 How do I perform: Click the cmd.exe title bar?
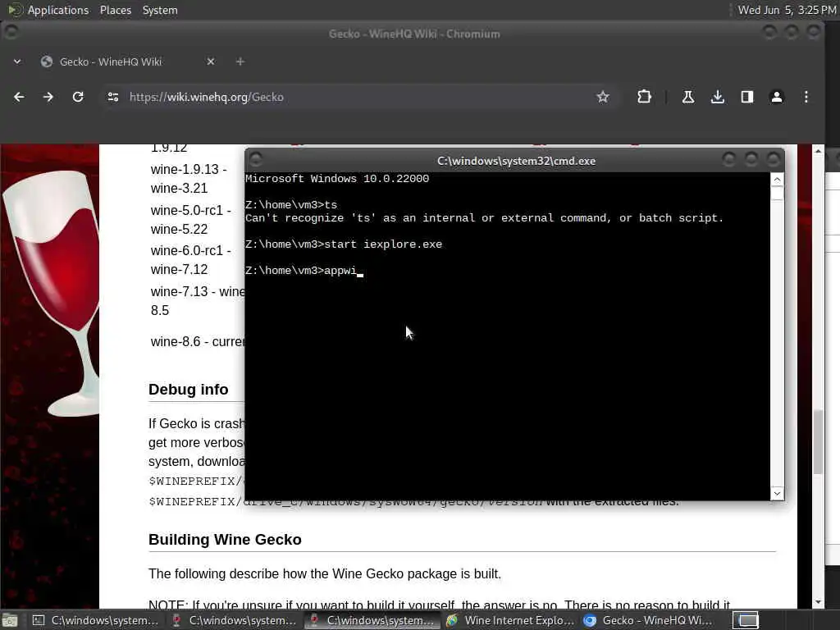[x=515, y=161]
